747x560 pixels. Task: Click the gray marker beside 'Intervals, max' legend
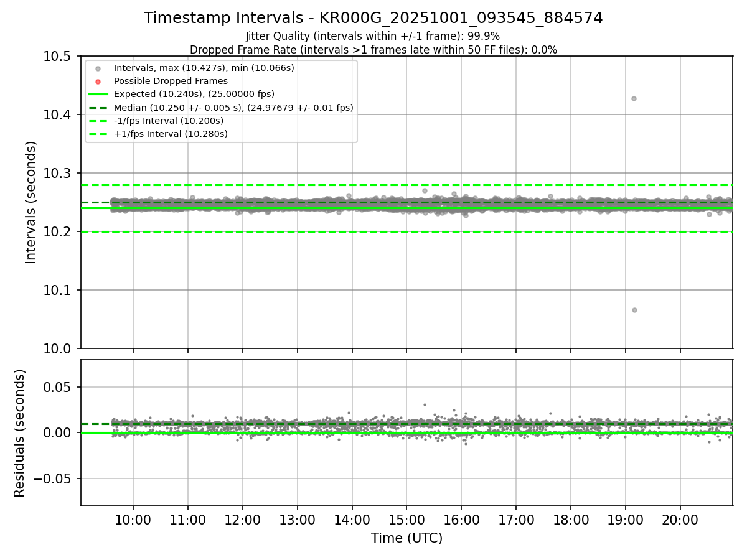point(98,68)
